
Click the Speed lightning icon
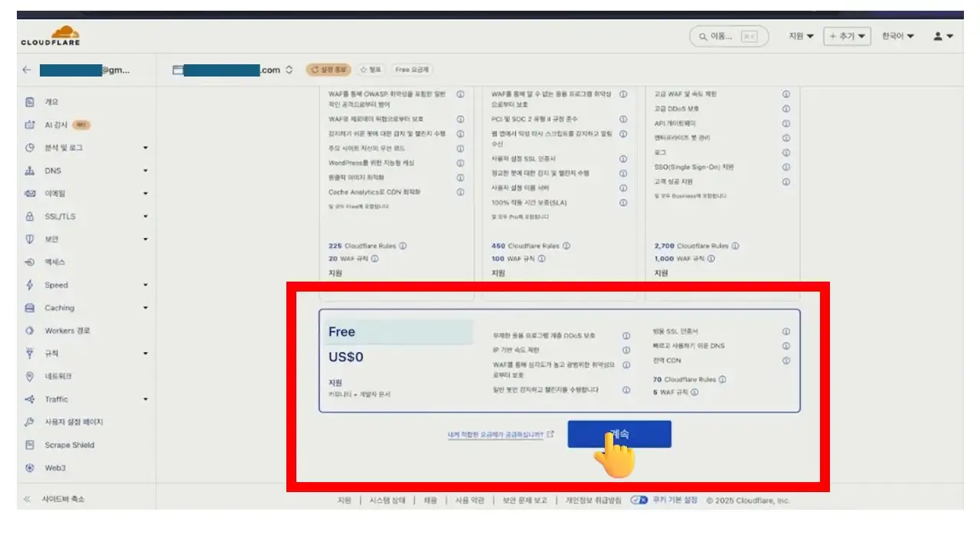tap(30, 285)
